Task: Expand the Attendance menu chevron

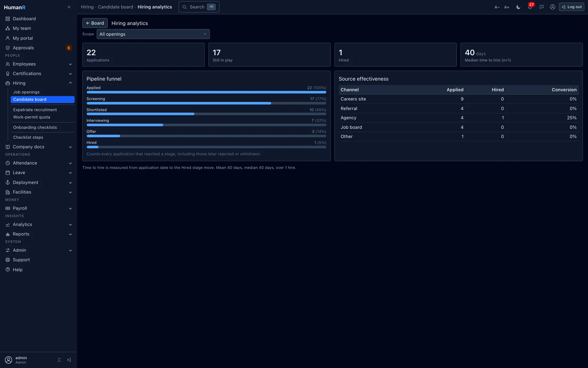Action: point(70,163)
